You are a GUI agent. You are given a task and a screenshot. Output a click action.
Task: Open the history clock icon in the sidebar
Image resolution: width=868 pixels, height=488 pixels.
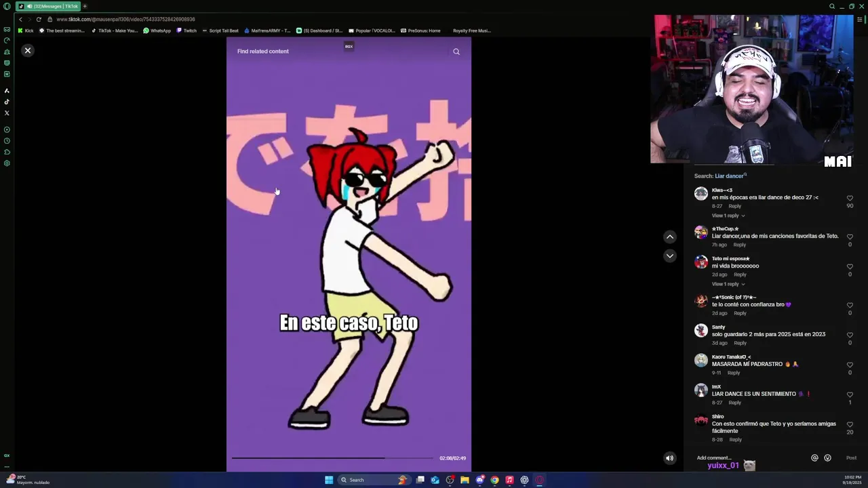7,141
